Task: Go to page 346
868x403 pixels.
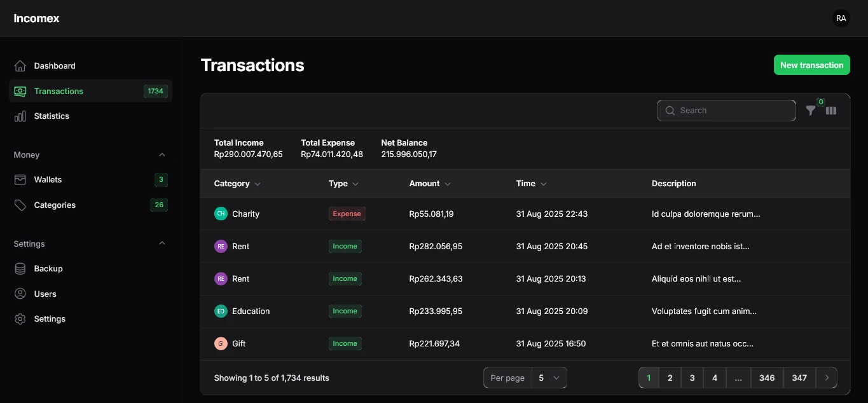Action: pyautogui.click(x=767, y=378)
